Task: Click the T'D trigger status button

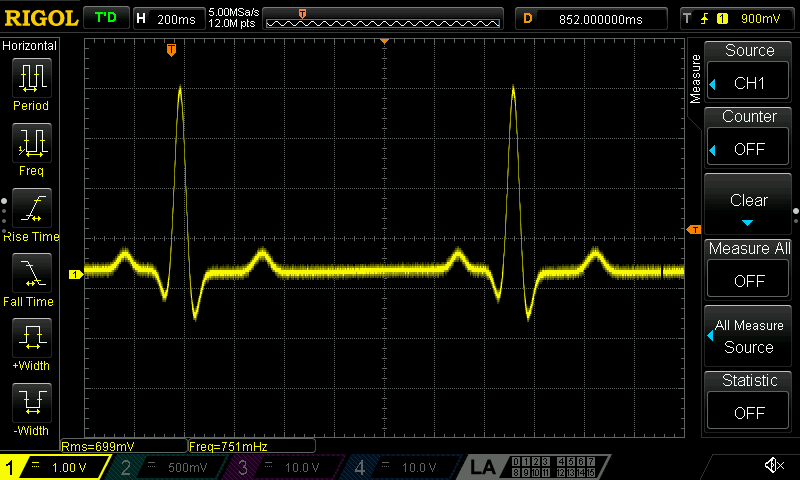Action: (105, 18)
